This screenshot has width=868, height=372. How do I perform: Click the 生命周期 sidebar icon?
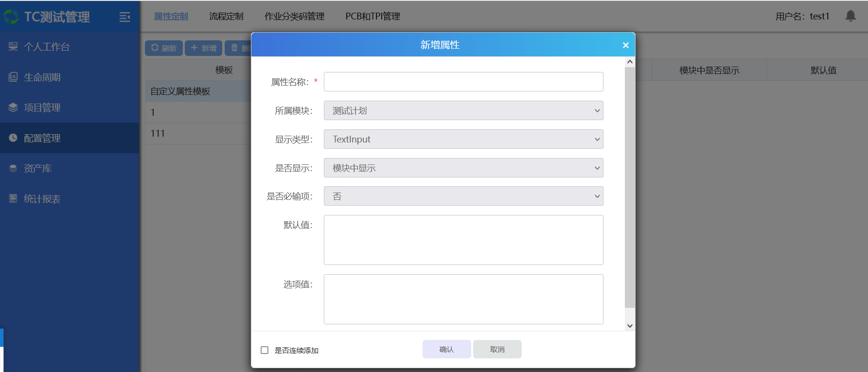[x=13, y=77]
